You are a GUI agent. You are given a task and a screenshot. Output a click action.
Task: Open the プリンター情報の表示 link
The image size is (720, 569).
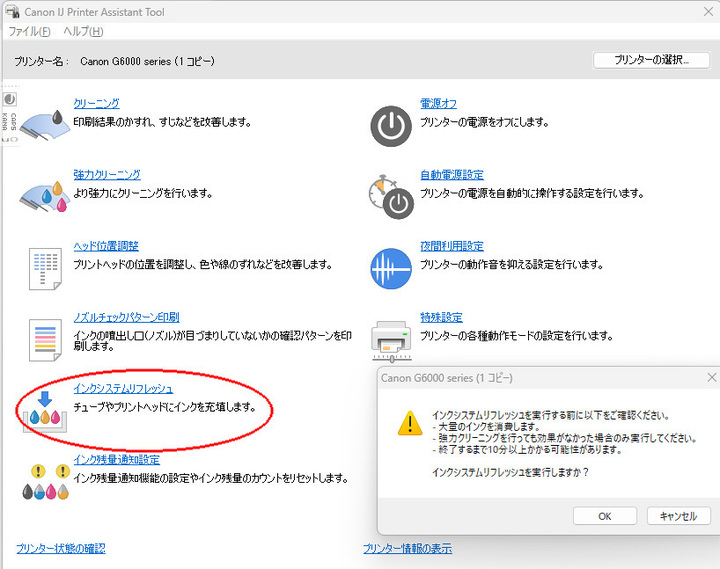click(407, 548)
